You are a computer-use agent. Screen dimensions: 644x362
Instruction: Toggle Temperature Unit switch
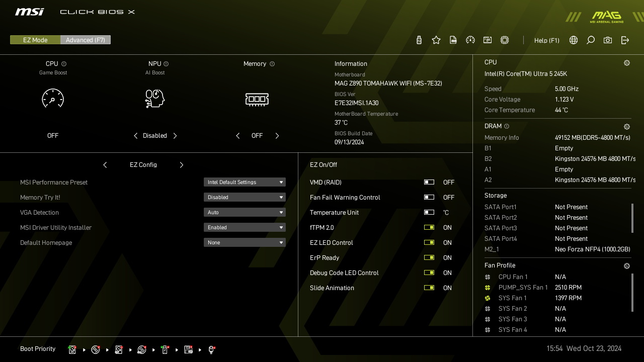coord(429,213)
